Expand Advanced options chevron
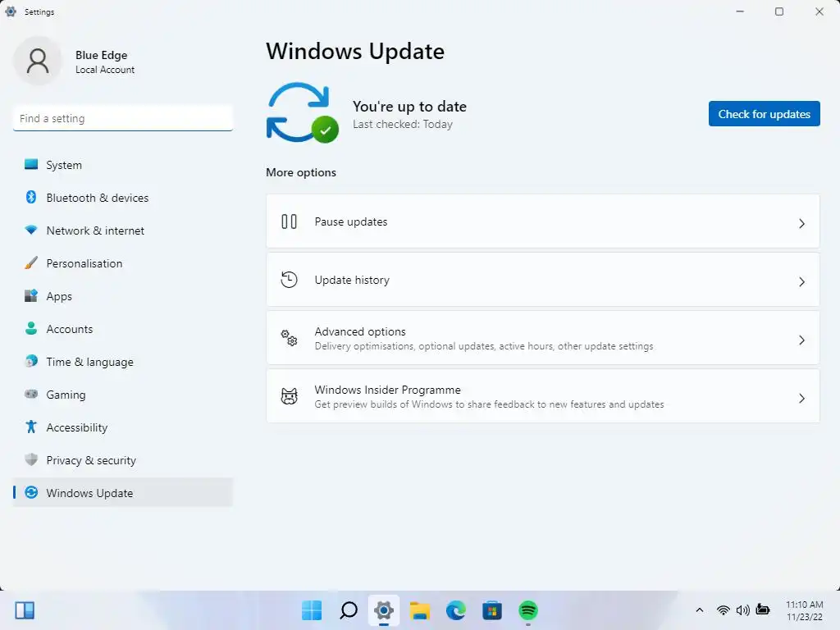Screen dimensions: 840x630 [801, 340]
